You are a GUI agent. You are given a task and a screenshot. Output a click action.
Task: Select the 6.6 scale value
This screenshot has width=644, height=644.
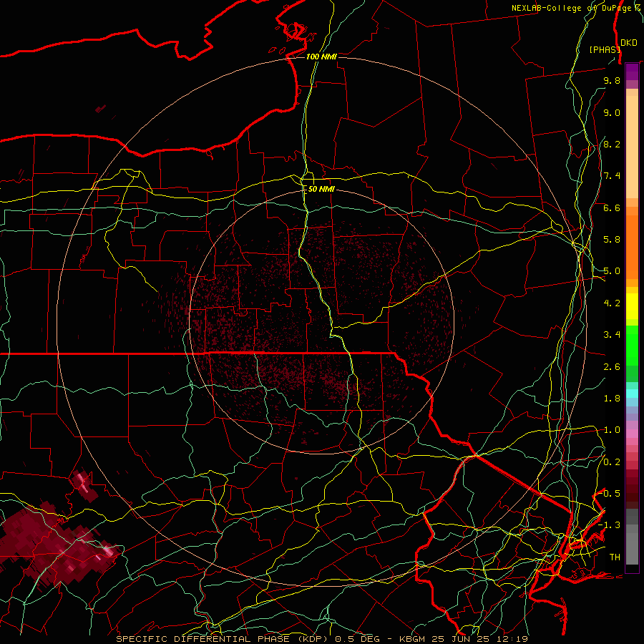click(612, 208)
